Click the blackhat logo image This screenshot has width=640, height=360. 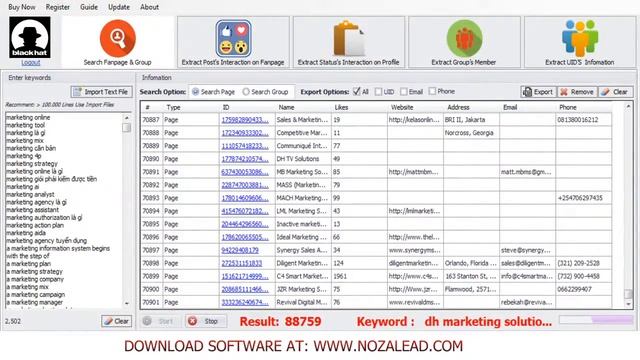(30, 38)
